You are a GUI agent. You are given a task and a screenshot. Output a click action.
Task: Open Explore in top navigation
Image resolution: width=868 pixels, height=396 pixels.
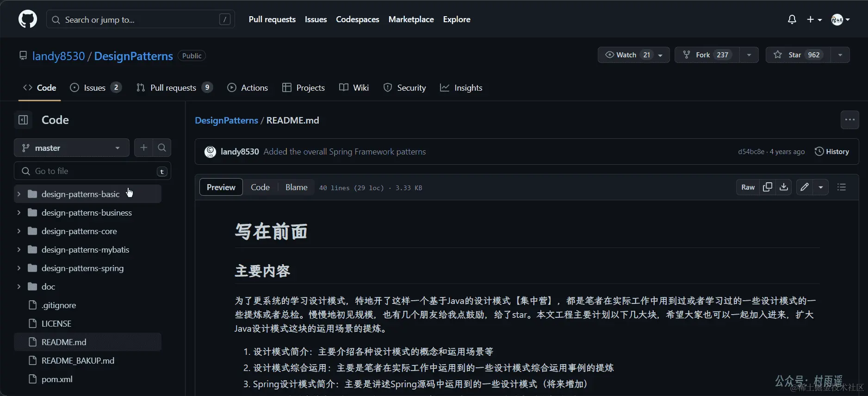point(457,19)
